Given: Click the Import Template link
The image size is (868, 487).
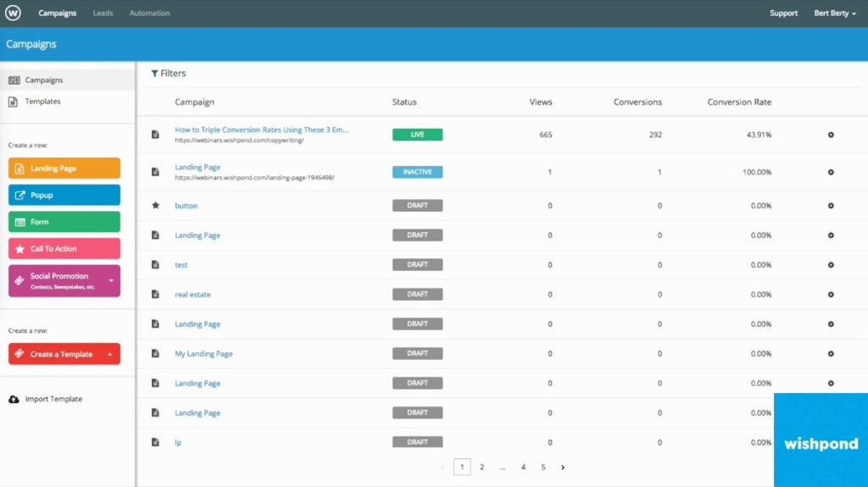Looking at the screenshot, I should pos(53,399).
